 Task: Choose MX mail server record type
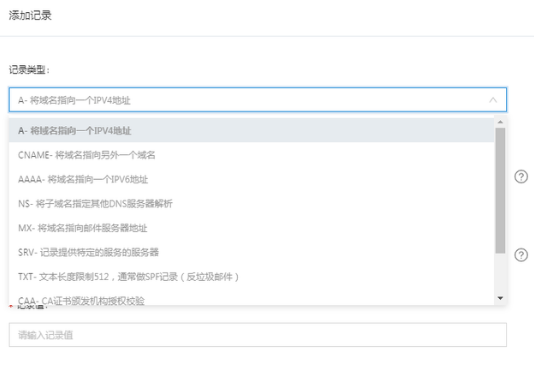[251, 228]
